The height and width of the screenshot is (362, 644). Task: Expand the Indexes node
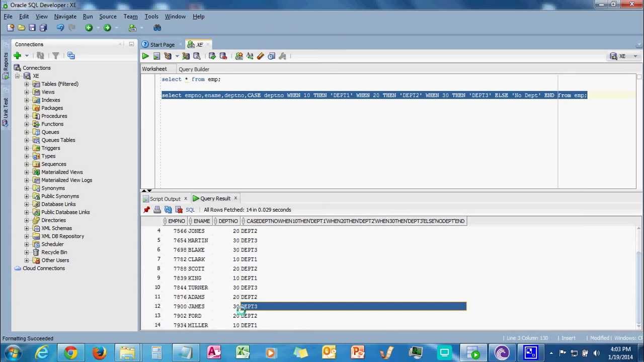point(27,100)
